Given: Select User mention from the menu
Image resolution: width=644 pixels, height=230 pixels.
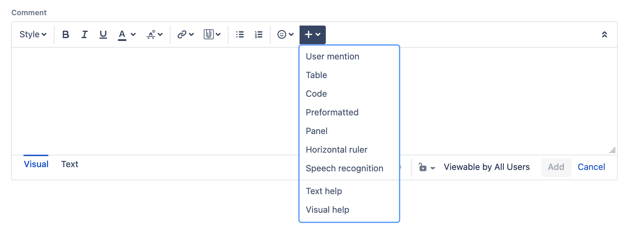Looking at the screenshot, I should [349, 56].
